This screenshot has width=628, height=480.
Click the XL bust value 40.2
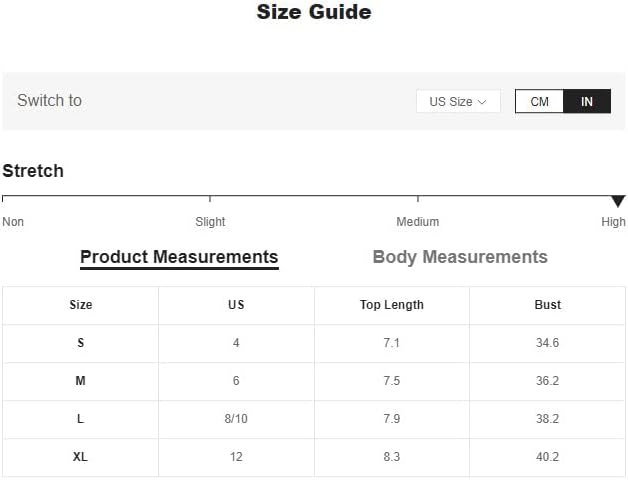tap(548, 457)
